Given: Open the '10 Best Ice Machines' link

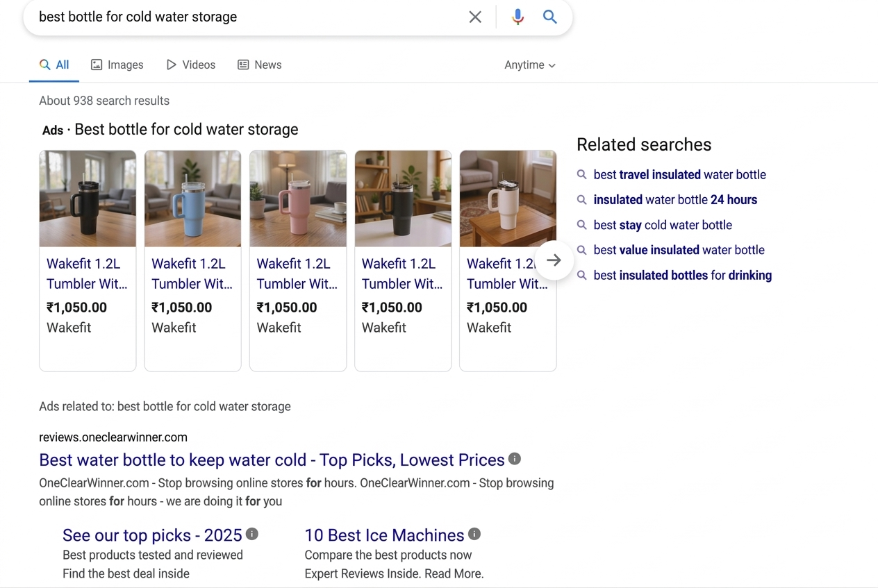Looking at the screenshot, I should click(384, 535).
